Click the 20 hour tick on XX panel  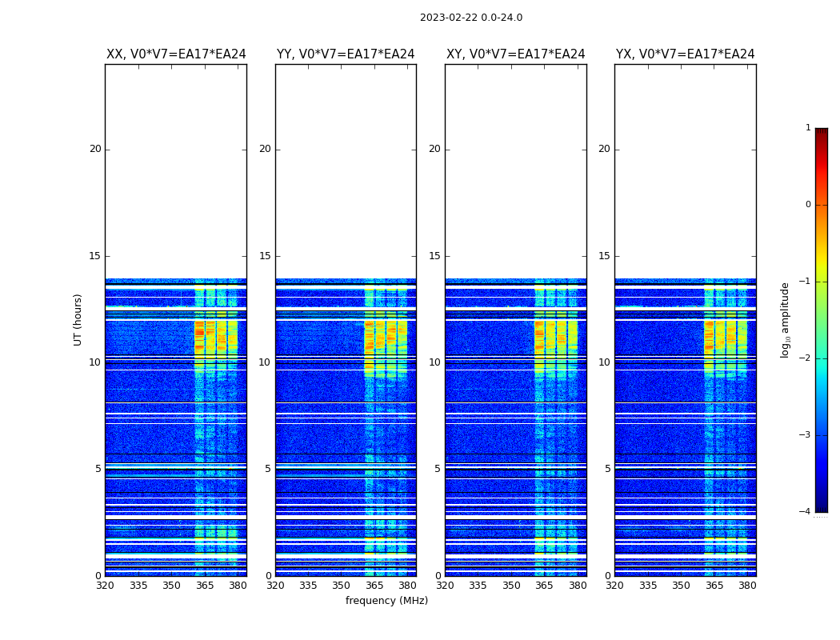[95, 149]
